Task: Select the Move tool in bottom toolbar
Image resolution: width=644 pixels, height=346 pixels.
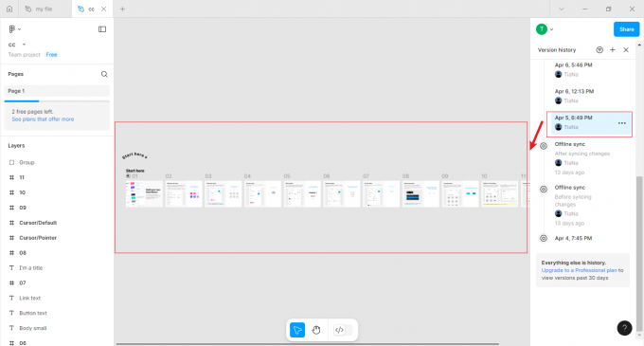Action: [x=297, y=330]
